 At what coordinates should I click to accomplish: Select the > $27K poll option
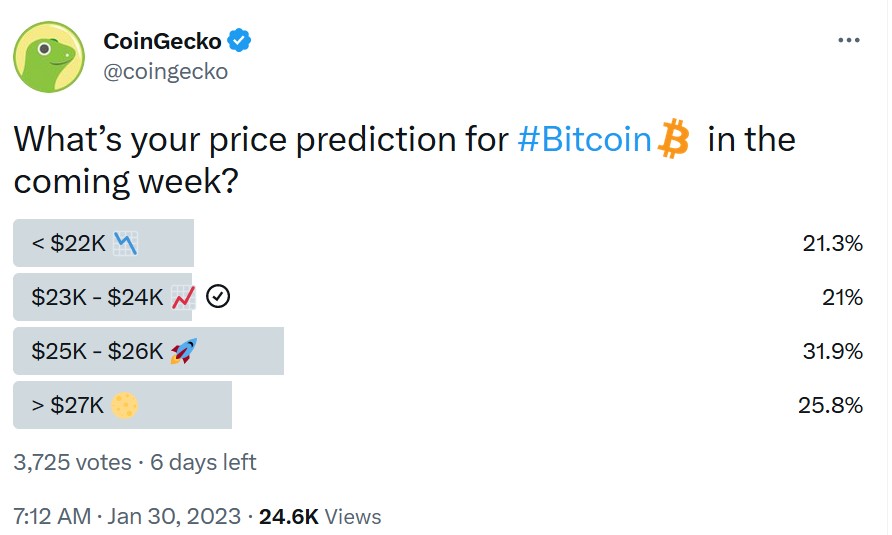pyautogui.click(x=438, y=405)
